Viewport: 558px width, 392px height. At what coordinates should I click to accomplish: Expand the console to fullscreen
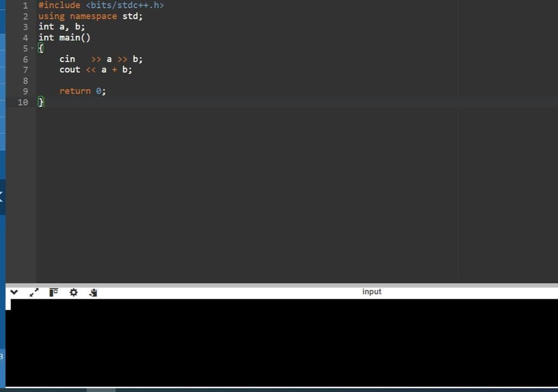(x=34, y=292)
